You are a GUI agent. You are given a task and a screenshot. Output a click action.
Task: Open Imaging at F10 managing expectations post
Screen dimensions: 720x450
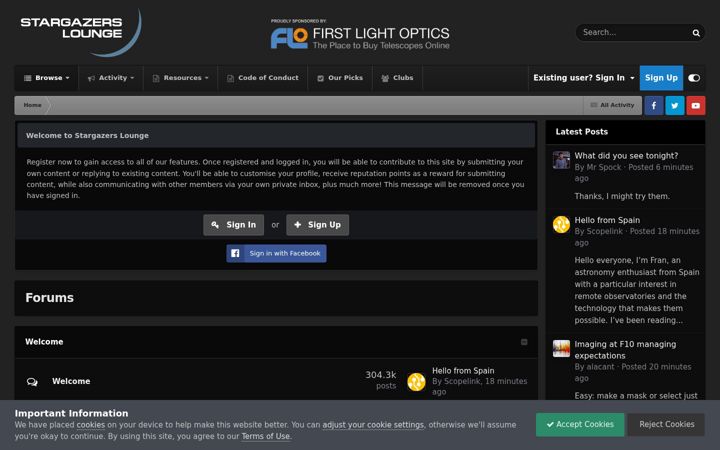click(x=625, y=350)
